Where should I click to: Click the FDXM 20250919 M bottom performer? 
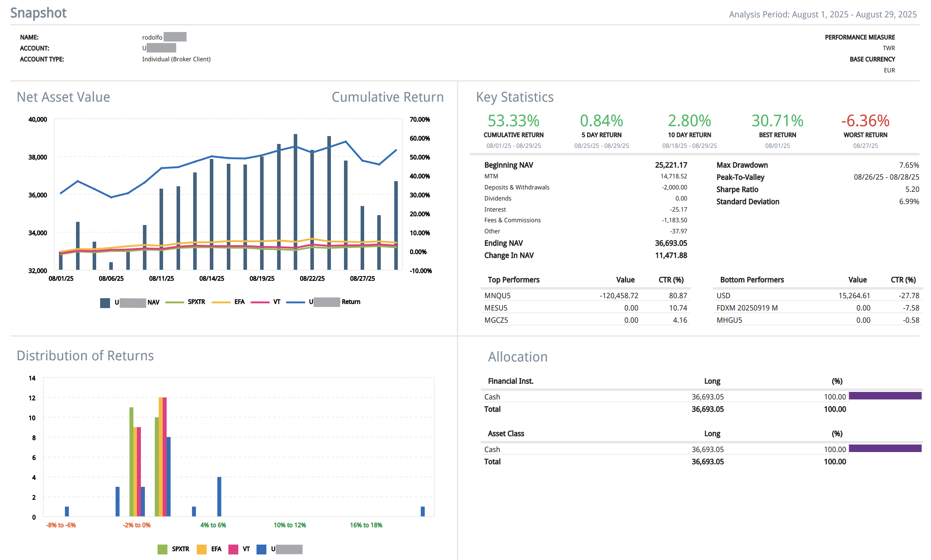[747, 308]
